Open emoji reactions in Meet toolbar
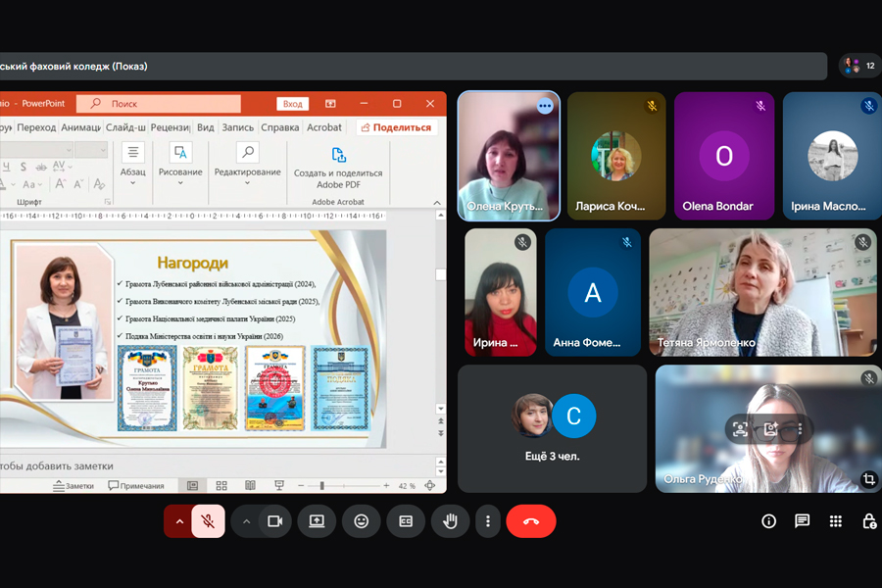Image resolution: width=882 pixels, height=588 pixels. [361, 521]
